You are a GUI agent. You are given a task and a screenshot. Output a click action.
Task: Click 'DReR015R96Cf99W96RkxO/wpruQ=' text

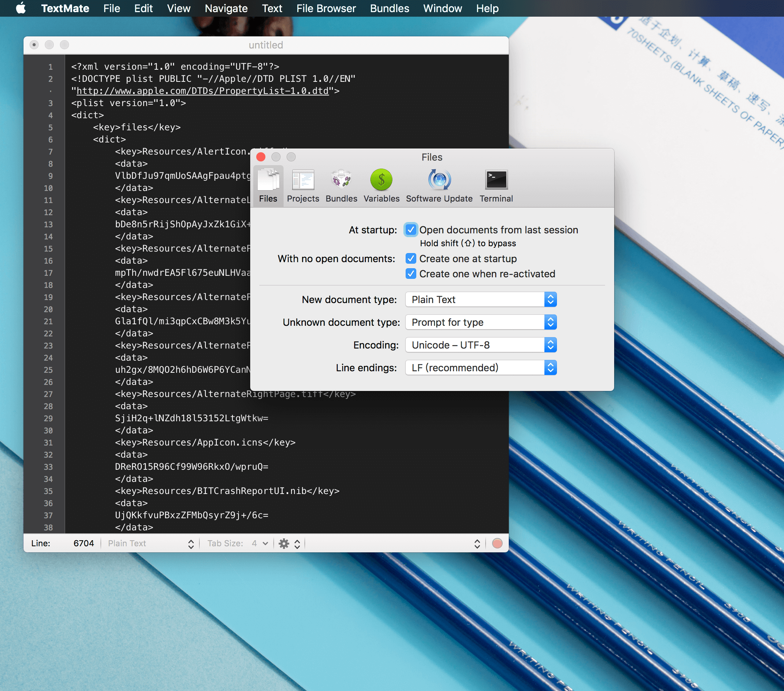pos(191,467)
